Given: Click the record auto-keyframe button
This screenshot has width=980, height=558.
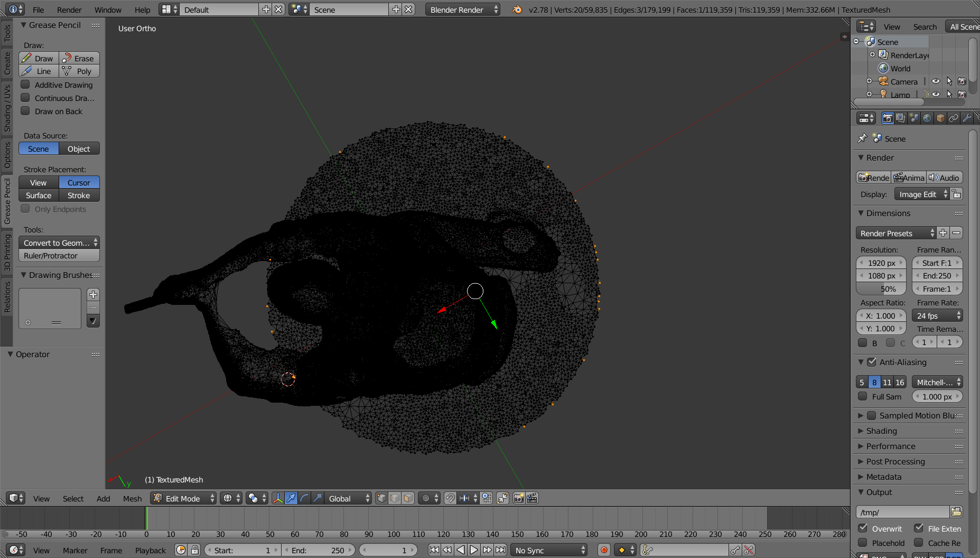Looking at the screenshot, I should pos(604,550).
